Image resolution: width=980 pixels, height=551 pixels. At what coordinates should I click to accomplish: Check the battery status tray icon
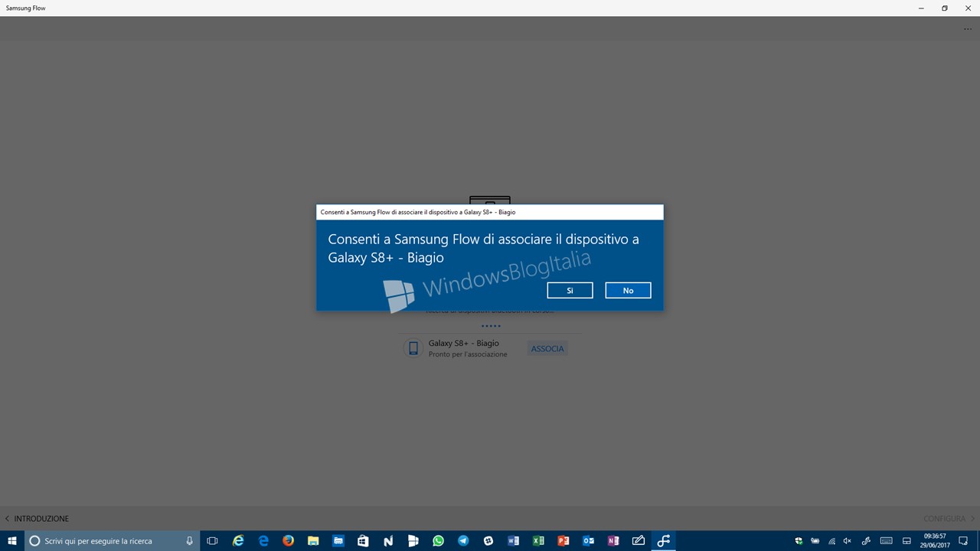[815, 541]
